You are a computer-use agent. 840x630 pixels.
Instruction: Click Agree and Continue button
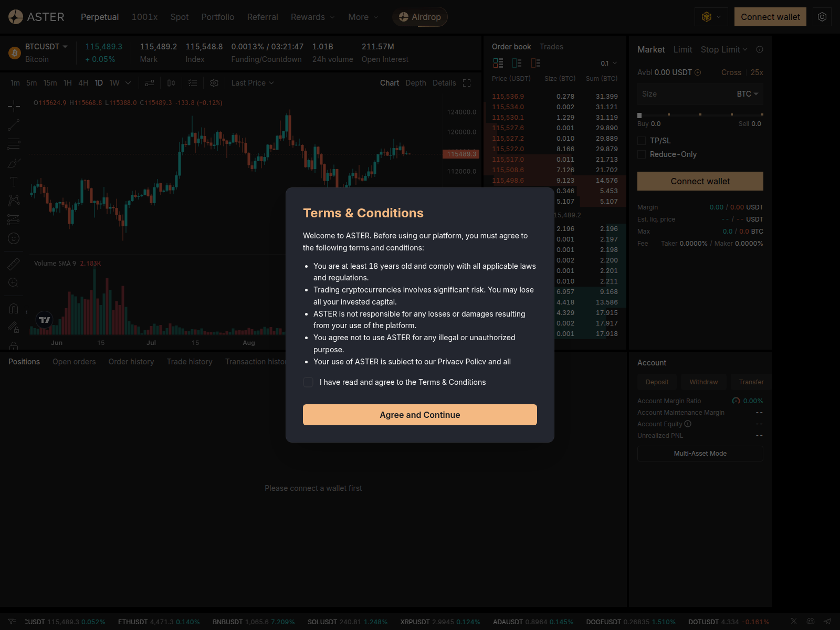420,415
